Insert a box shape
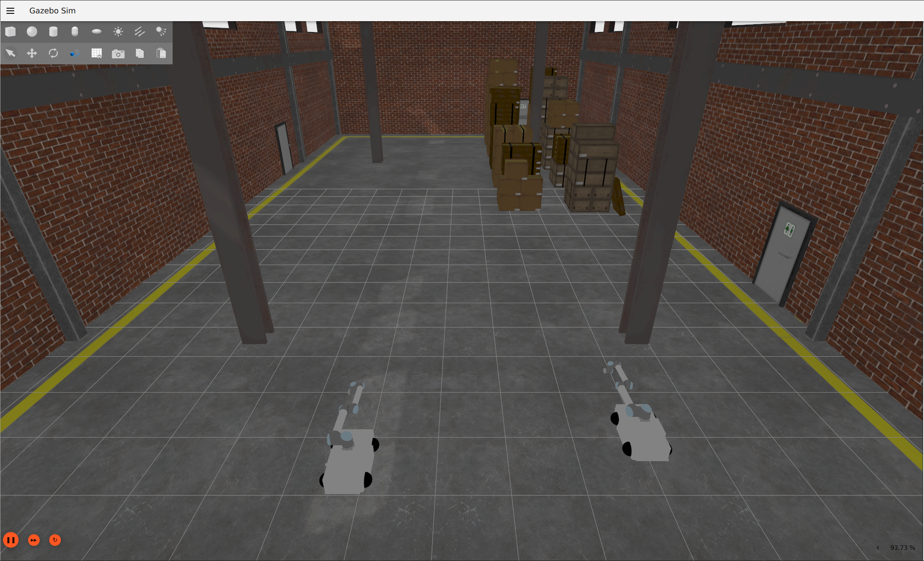Screen dimensions: 924x561 click(10, 32)
